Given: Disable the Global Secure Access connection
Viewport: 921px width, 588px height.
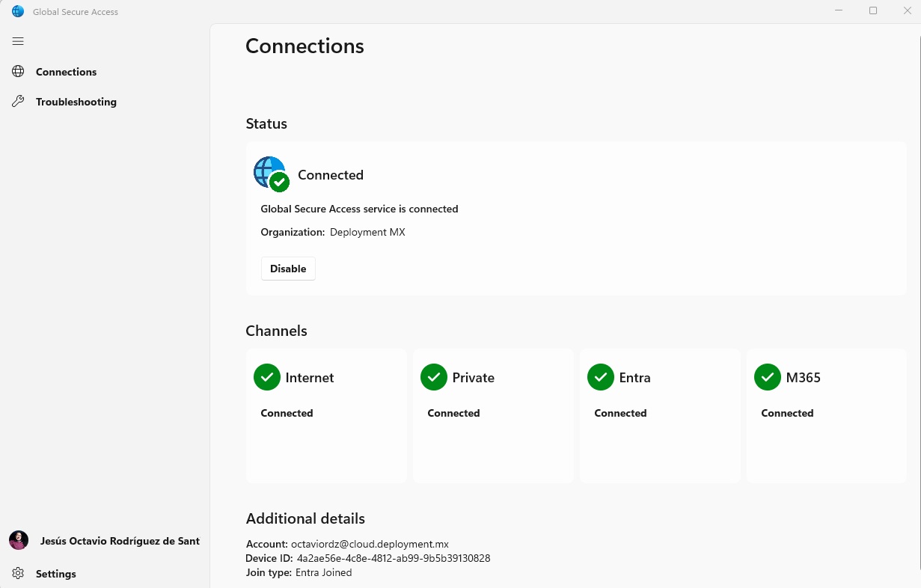Looking at the screenshot, I should pos(288,269).
